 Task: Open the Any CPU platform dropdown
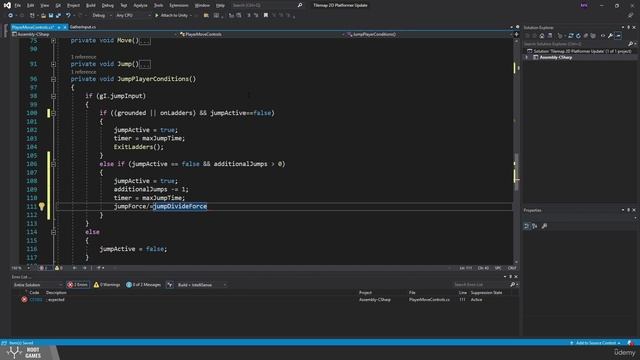[133, 16]
